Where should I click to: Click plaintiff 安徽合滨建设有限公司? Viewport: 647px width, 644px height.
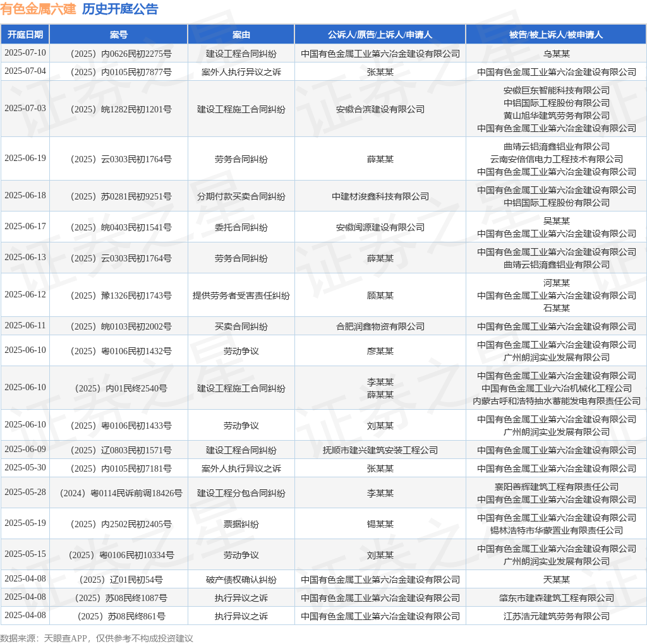[x=380, y=109]
